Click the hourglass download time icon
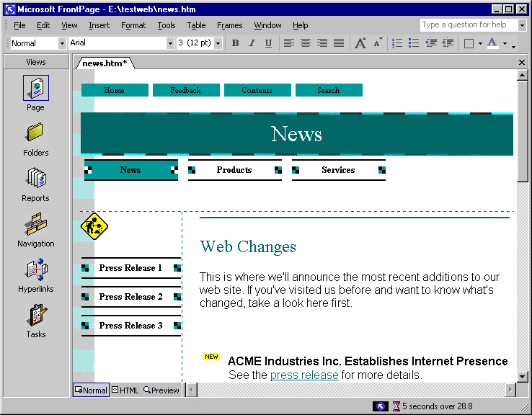532x415 pixels. point(396,406)
